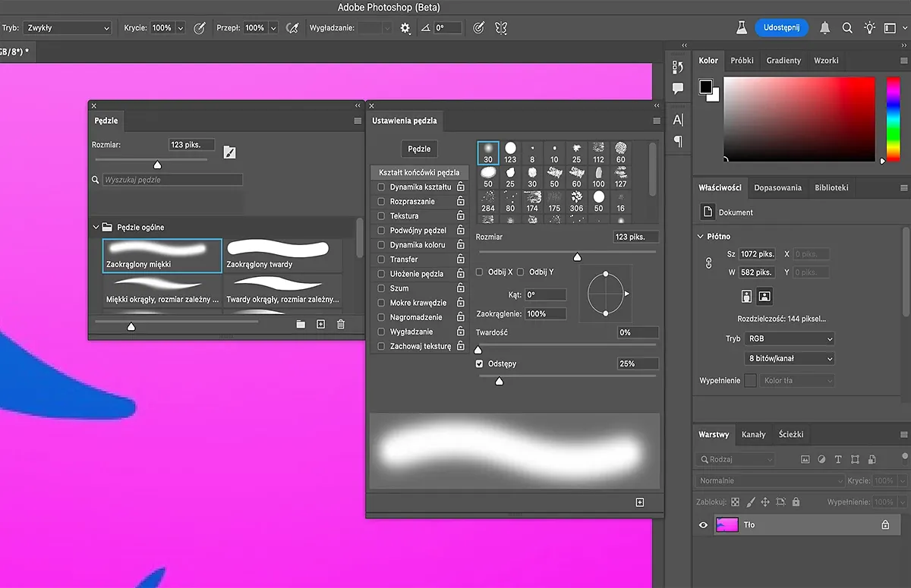
Task: Select the symmetry butterfly icon
Action: 500,27
